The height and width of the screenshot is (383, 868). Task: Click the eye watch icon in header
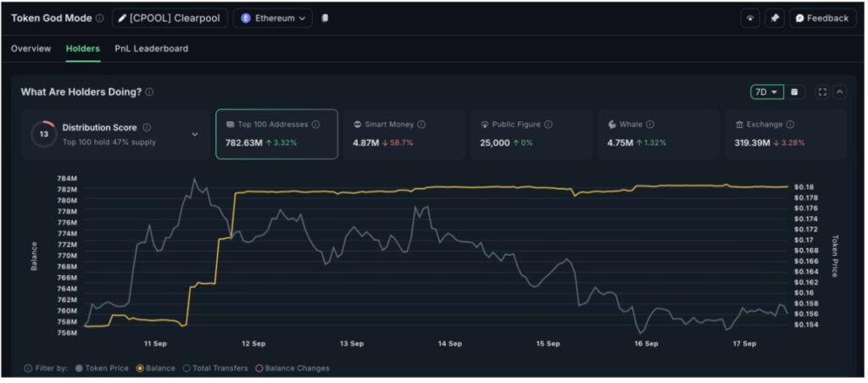click(x=749, y=18)
